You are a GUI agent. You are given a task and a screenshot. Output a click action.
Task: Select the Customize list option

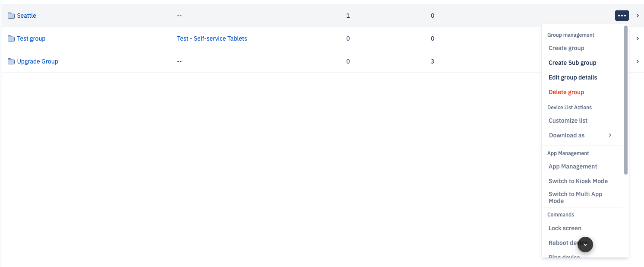point(568,121)
